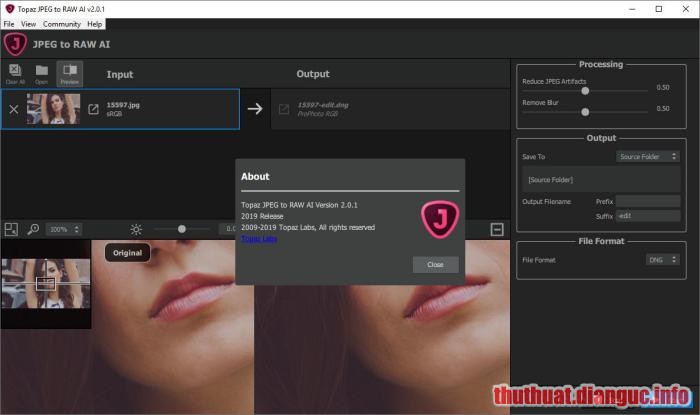Open the Help menu
Screen dimensions: 700x415
click(94, 24)
